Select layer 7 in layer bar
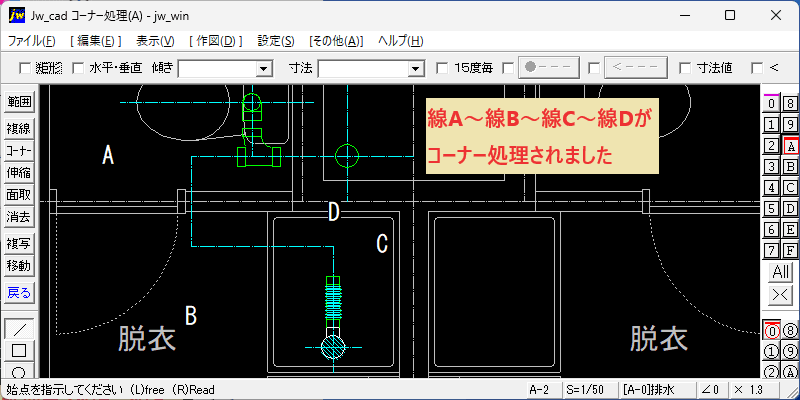Viewport: 800px width, 400px height. coord(771,251)
